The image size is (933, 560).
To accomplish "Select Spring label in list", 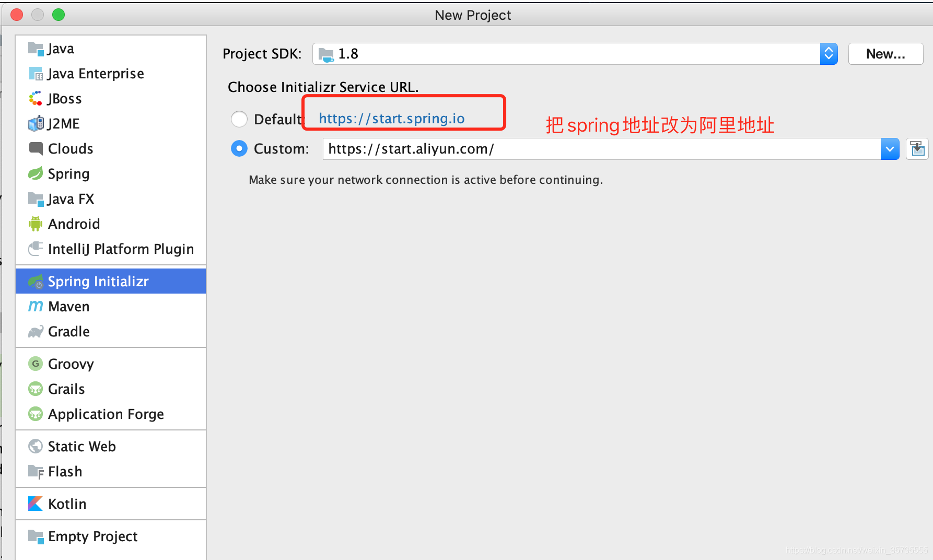I will coord(68,174).
